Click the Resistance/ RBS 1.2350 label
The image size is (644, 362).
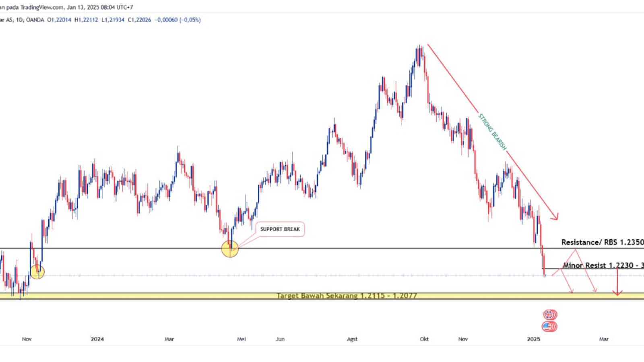pyautogui.click(x=603, y=242)
